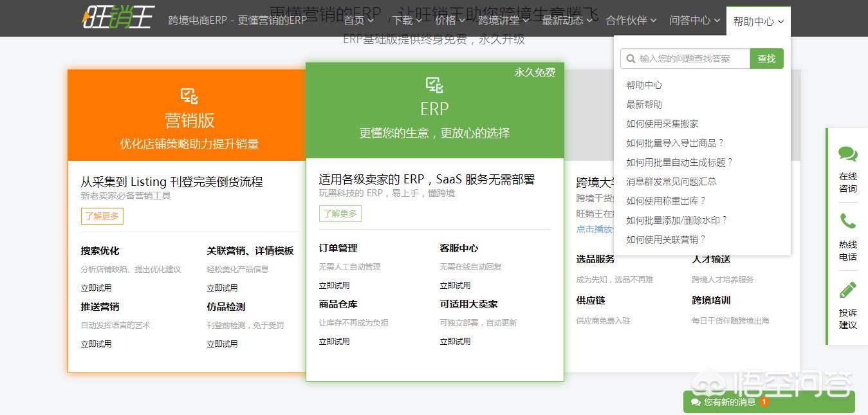Open the 下载 menu
The height and width of the screenshot is (415, 868).
click(x=404, y=20)
